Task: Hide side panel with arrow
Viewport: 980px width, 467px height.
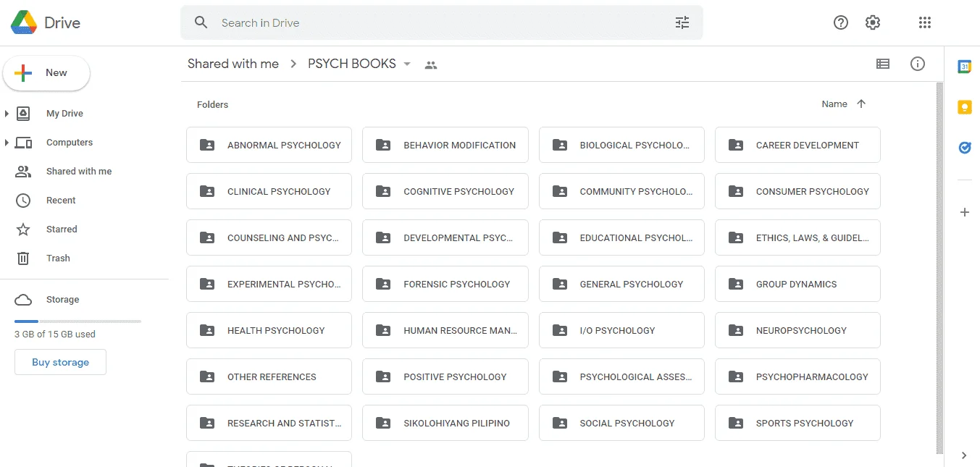Action: point(964,455)
